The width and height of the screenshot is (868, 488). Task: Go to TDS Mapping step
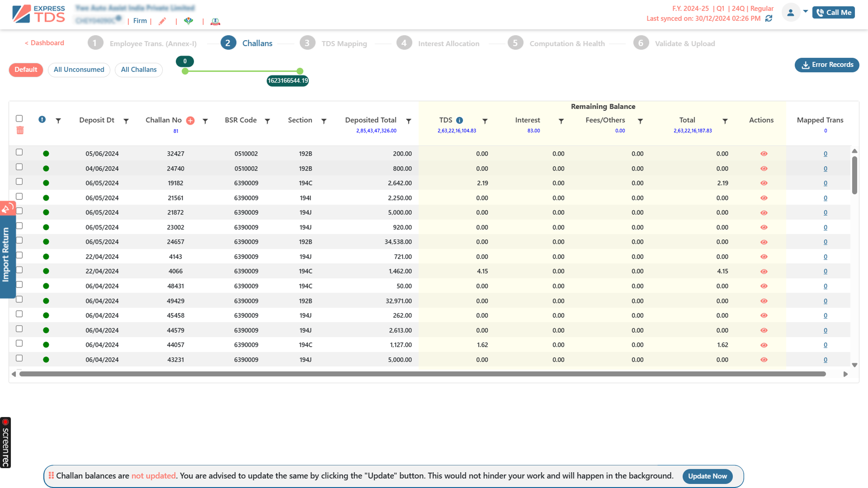coord(344,43)
